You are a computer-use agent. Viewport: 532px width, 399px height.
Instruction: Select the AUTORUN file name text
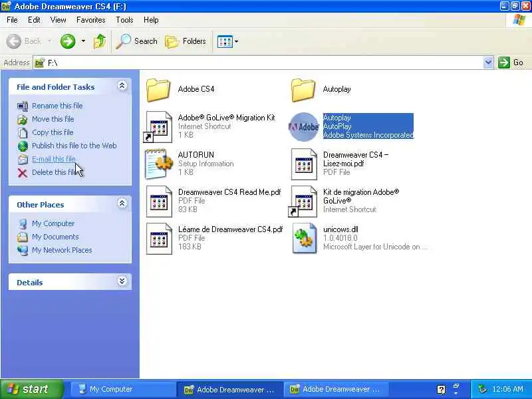(x=196, y=155)
